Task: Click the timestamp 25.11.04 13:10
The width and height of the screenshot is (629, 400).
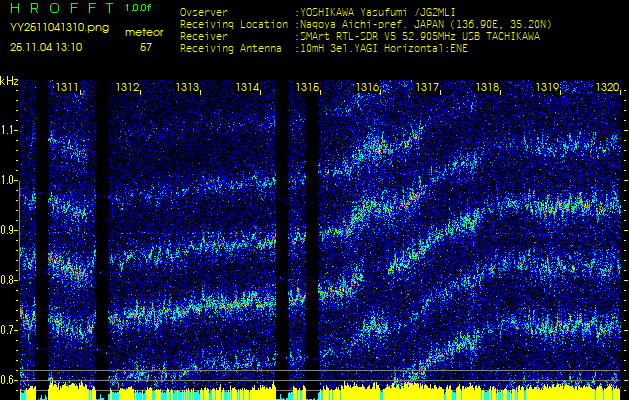Action: (x=46, y=47)
